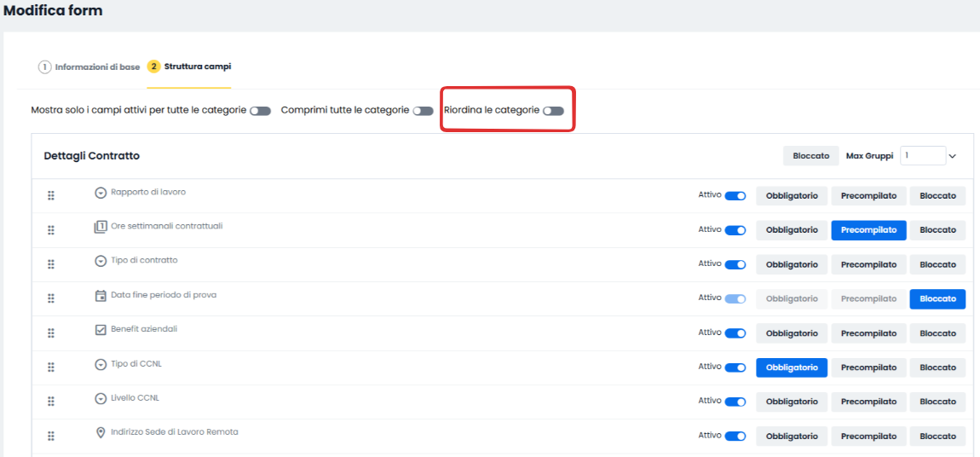Image resolution: width=980 pixels, height=457 pixels.
Task: Click drag handle for Indirizzo Sede di Lavoro Remota
Action: 51,436
